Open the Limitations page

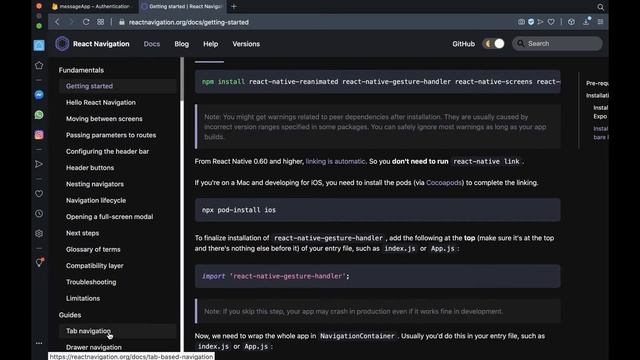click(83, 298)
